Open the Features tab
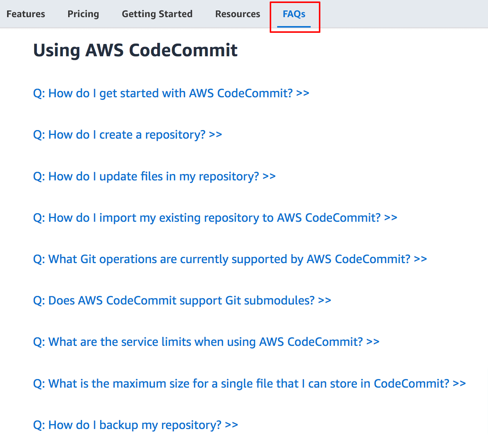This screenshot has width=488, height=448. [x=26, y=14]
